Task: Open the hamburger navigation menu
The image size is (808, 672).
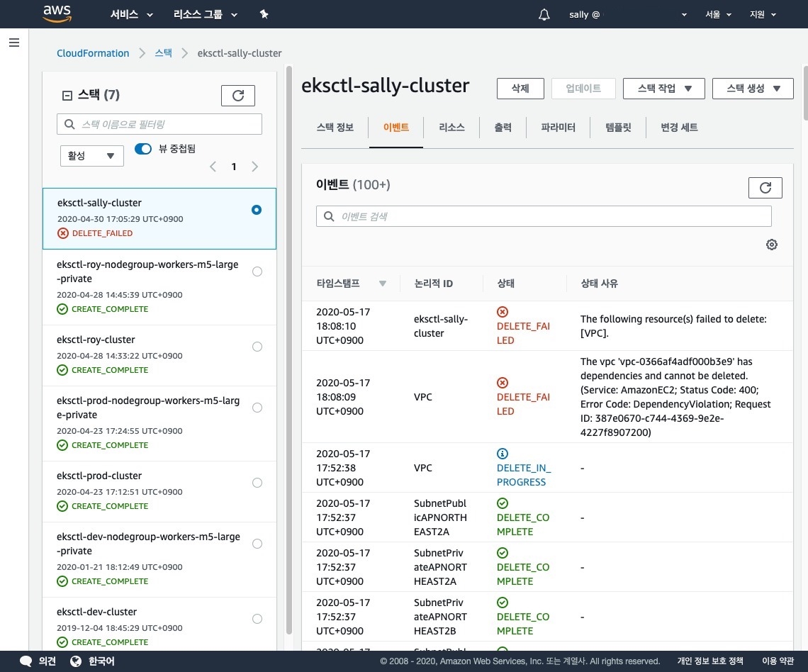Action: click(13, 43)
